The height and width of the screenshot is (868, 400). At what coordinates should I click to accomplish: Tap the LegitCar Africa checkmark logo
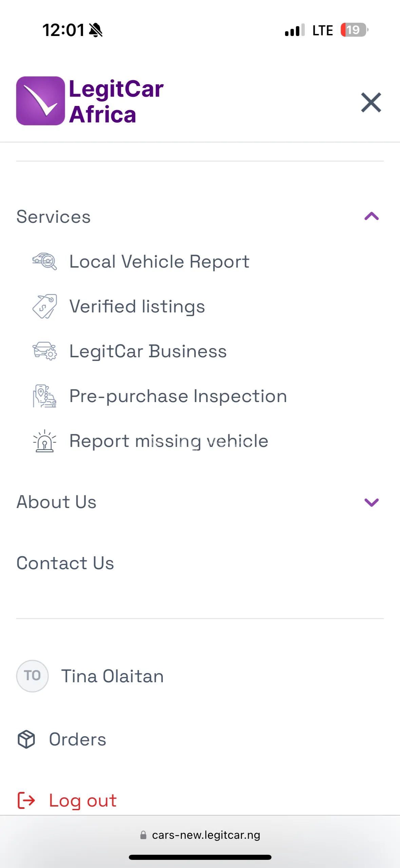click(x=40, y=101)
